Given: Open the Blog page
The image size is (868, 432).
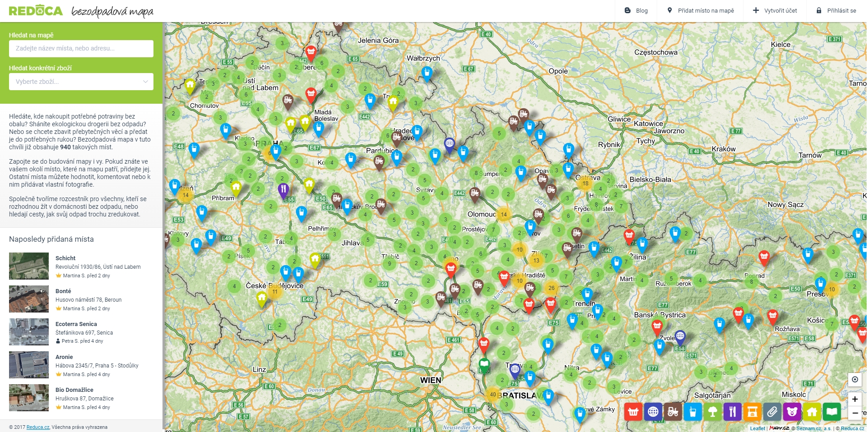Looking at the screenshot, I should pyautogui.click(x=636, y=10).
